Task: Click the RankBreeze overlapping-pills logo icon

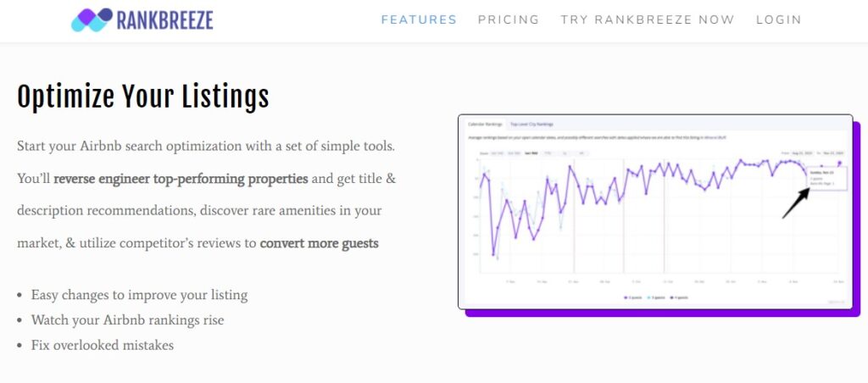Action: tap(92, 20)
